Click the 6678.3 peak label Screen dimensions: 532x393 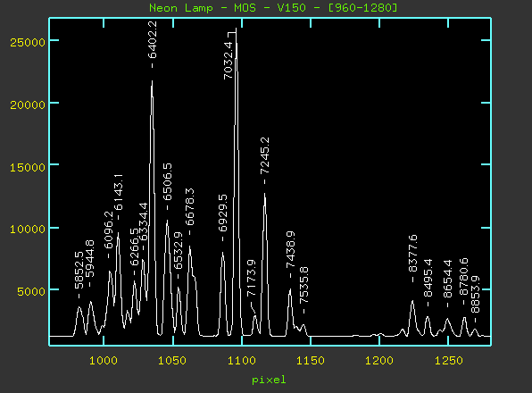point(189,207)
